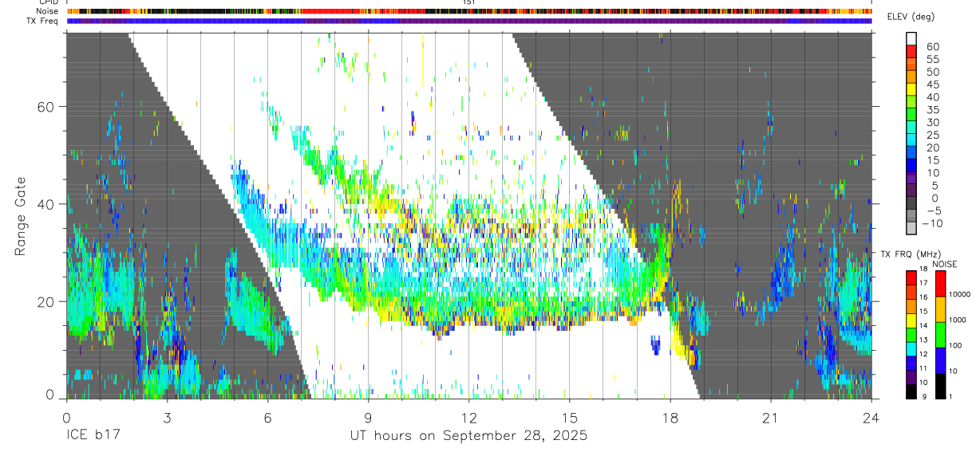Screen dimensions: 980x452
Task: Click the 'ELEV (deg)' colorbar title
Action: pyautogui.click(x=911, y=18)
